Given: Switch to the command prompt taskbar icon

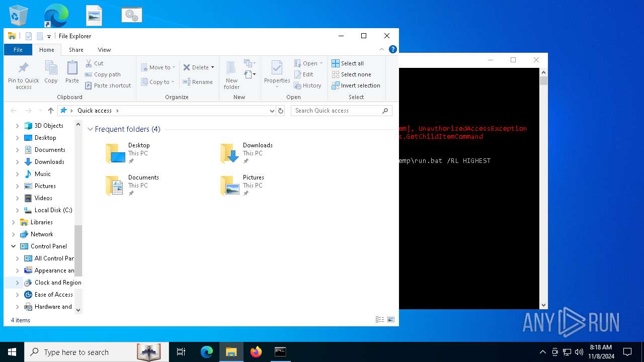Looking at the screenshot, I should tap(280, 352).
